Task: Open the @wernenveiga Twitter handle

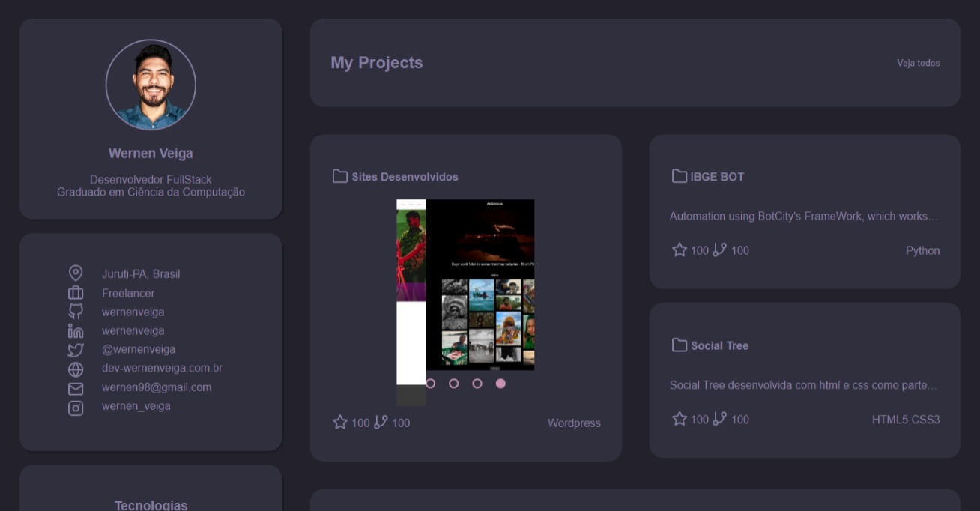Action: click(x=139, y=349)
